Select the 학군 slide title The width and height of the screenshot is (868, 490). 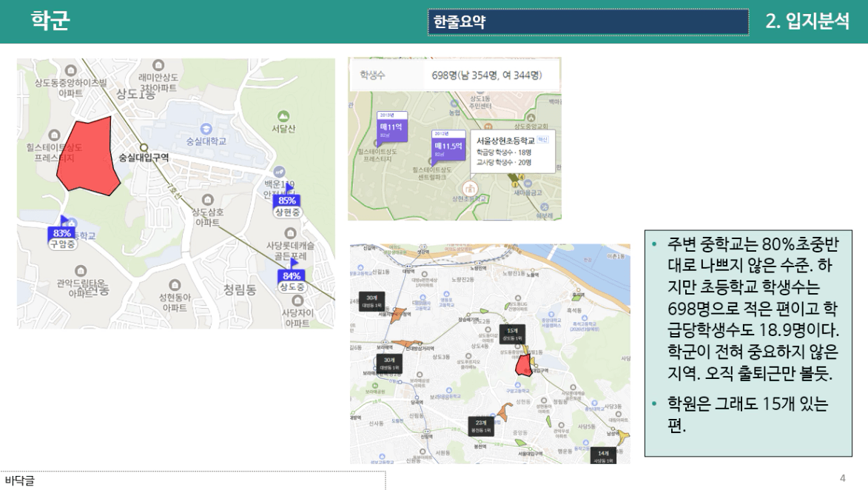(x=50, y=21)
